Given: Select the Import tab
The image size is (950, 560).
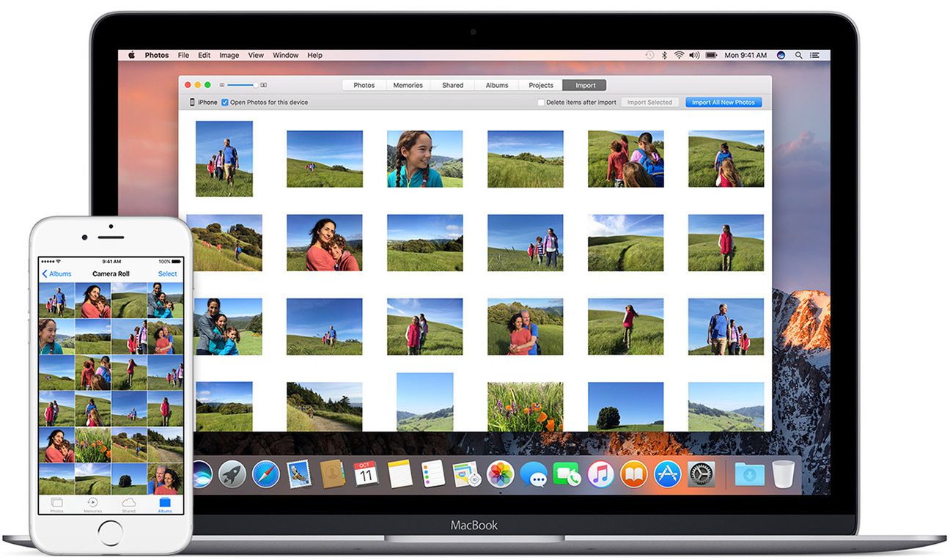Looking at the screenshot, I should pos(585,85).
